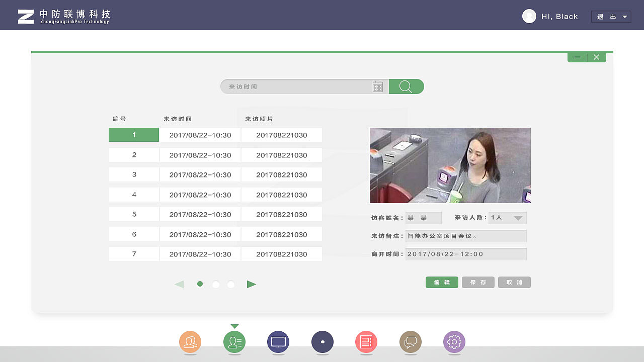Open the dark blue monitor display module
This screenshot has width=644, height=362.
(278, 342)
